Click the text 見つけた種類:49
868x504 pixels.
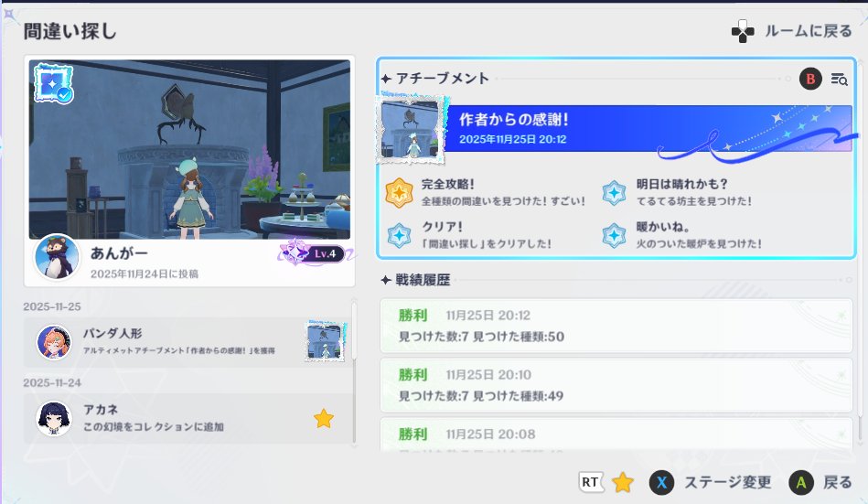coord(518,396)
